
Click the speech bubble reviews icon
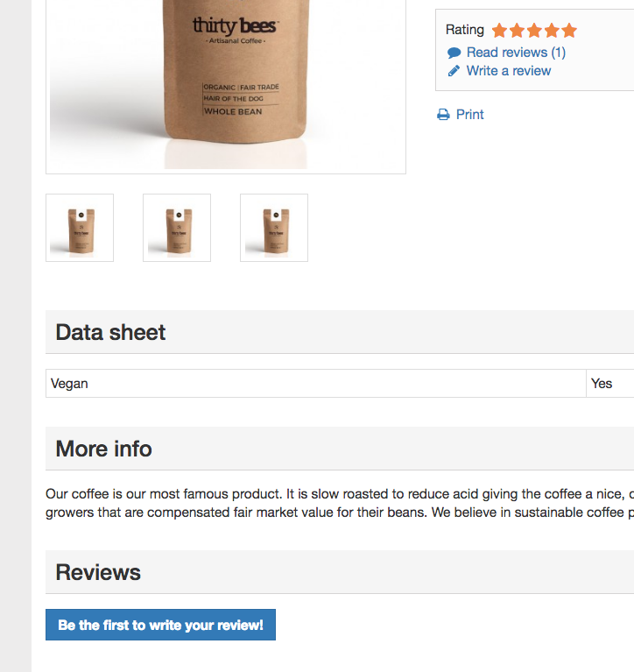pos(454,53)
